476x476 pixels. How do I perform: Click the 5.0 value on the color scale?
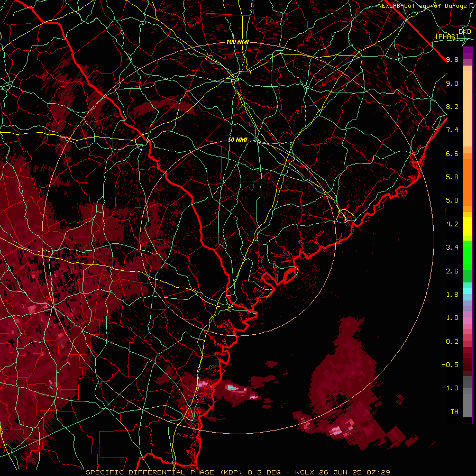(x=452, y=200)
